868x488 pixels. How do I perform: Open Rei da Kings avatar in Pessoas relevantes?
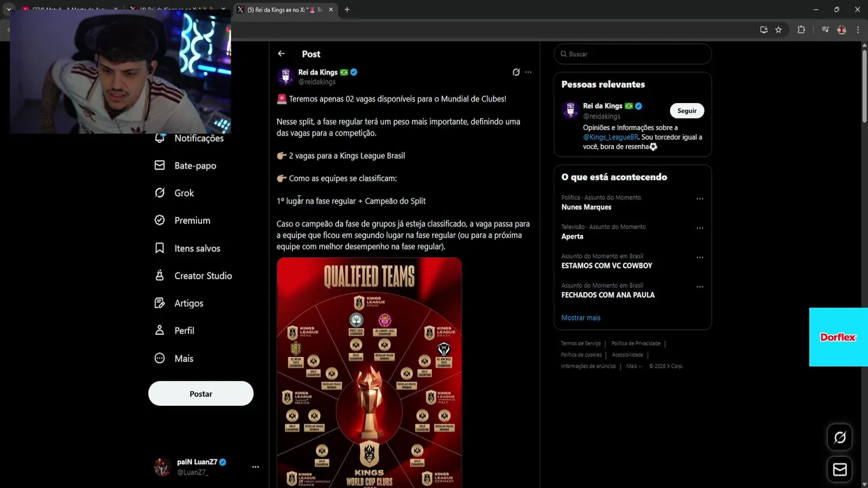pos(570,110)
